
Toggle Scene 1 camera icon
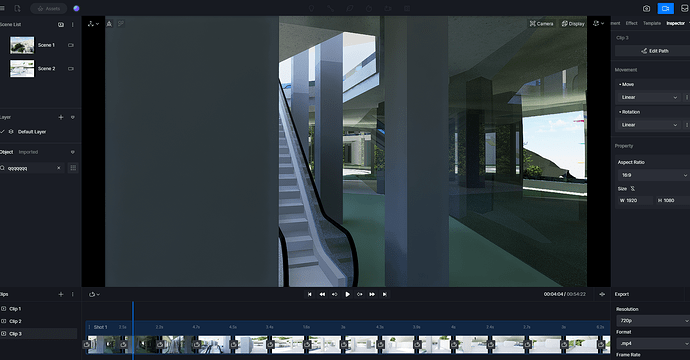click(70, 45)
